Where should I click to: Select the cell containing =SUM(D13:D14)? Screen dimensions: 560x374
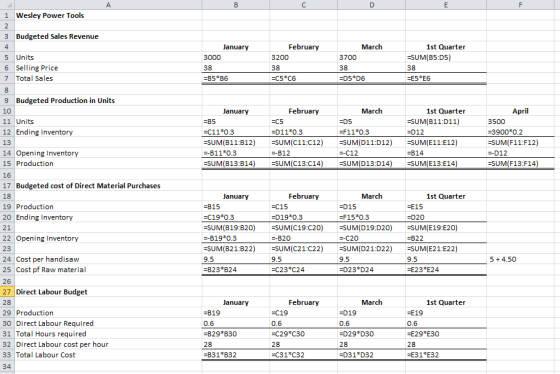tap(371, 164)
